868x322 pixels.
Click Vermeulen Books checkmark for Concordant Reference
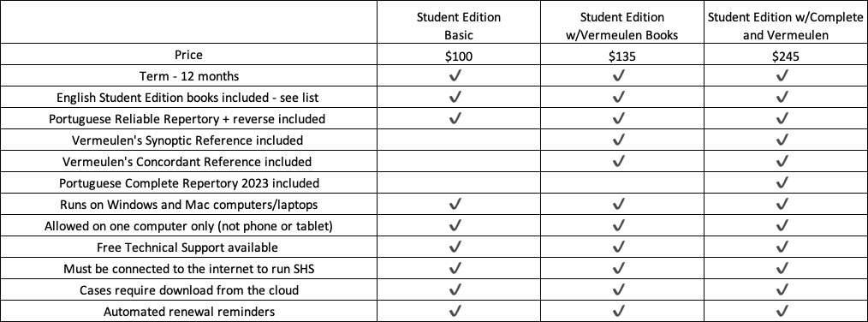pyautogui.click(x=620, y=161)
